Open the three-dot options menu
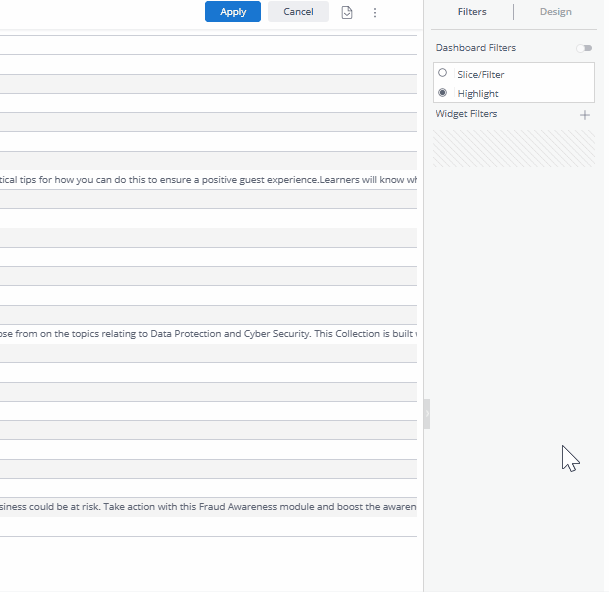The image size is (609, 592). point(375,13)
